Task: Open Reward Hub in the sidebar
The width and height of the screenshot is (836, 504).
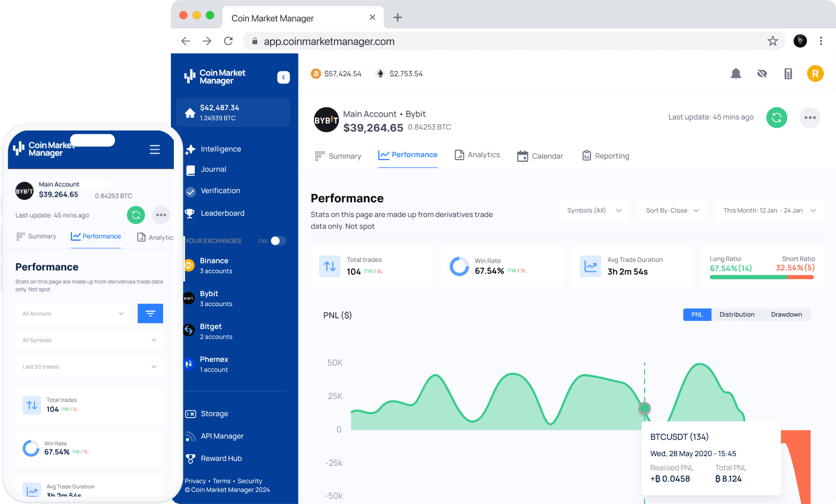Action: coord(213,459)
